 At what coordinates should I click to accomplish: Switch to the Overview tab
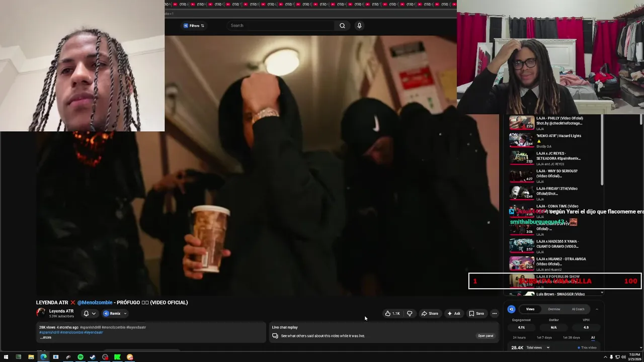coord(554,309)
